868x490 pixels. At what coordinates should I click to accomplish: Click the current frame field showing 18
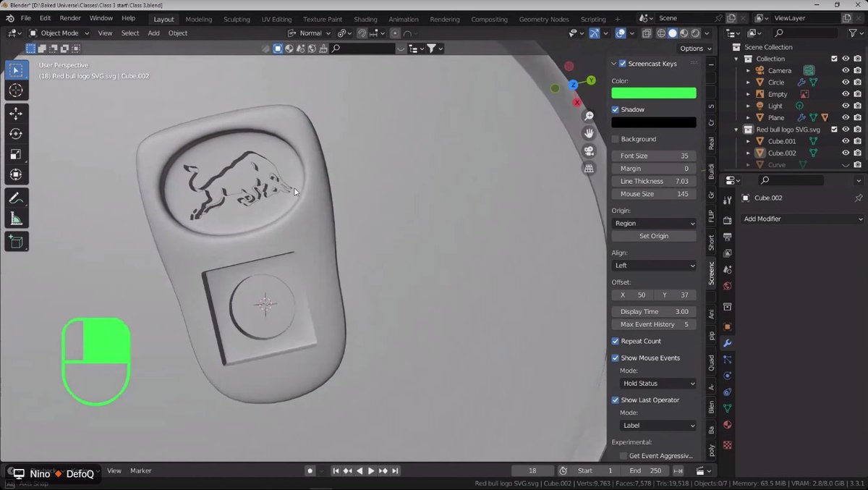click(x=532, y=471)
